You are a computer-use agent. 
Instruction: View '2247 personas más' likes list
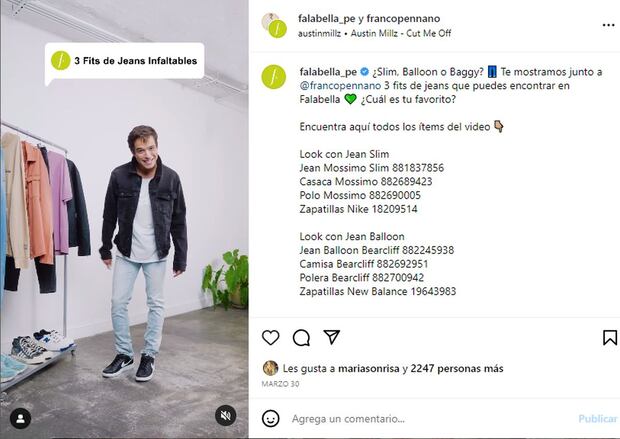pyautogui.click(x=457, y=369)
